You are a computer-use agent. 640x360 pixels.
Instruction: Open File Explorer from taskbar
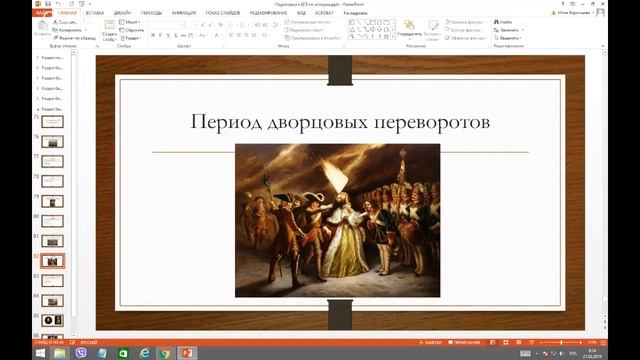[x=60, y=353]
